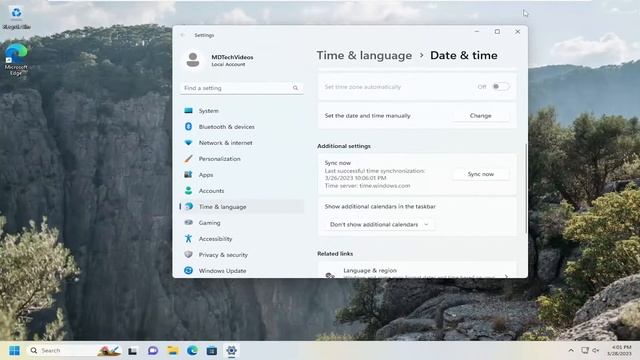Launch Edge from the taskbar
The height and width of the screenshot is (360, 640).
192,351
